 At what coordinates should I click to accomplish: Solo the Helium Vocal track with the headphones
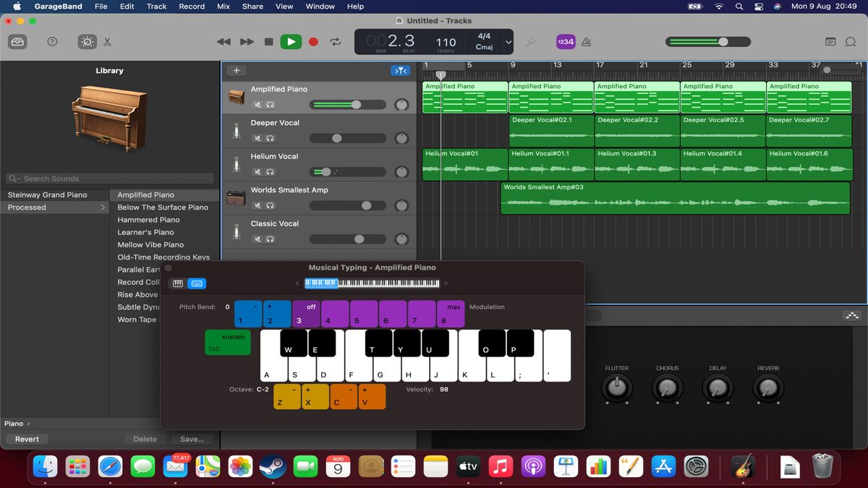tap(268, 171)
